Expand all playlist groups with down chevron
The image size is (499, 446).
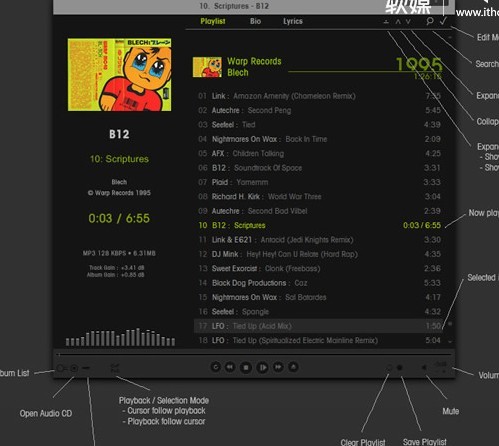(x=408, y=22)
